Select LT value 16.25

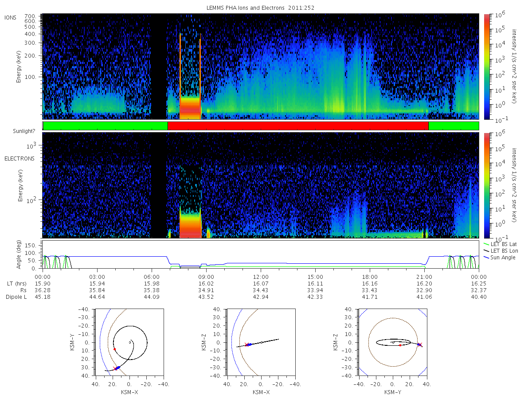pyautogui.click(x=479, y=283)
